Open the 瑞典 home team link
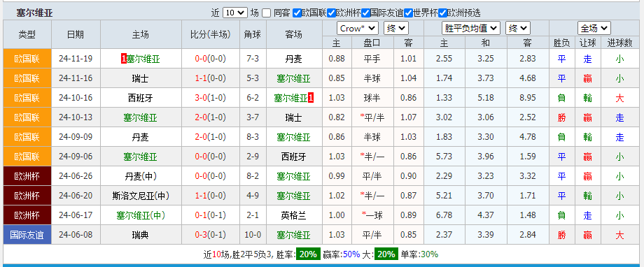The width and height of the screenshot is (644, 267). coord(141,235)
